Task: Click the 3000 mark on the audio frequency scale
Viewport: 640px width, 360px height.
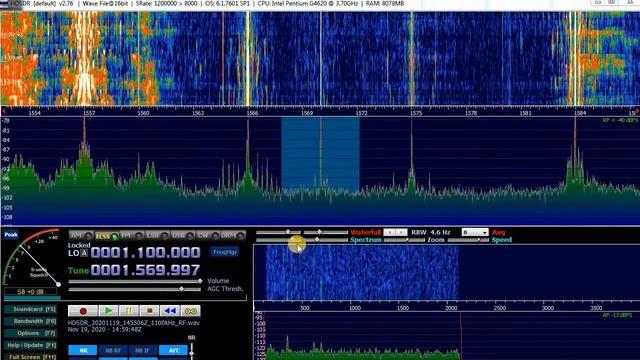Action: click(x=548, y=308)
